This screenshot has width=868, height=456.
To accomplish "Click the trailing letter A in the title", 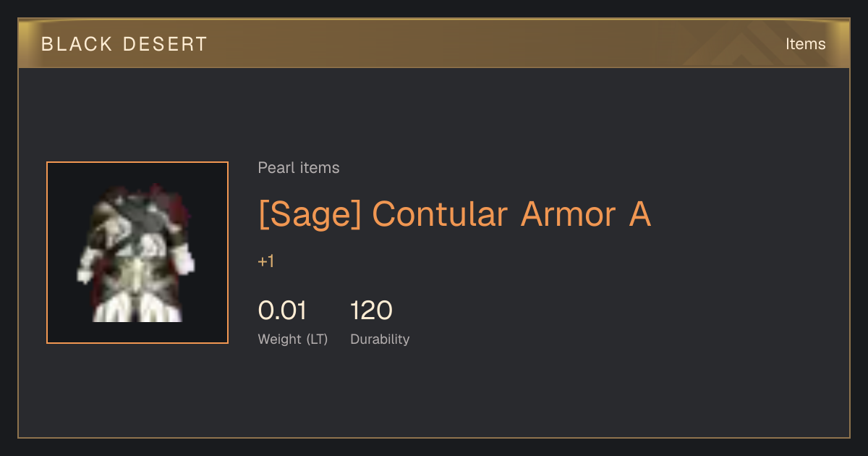I will [x=639, y=214].
